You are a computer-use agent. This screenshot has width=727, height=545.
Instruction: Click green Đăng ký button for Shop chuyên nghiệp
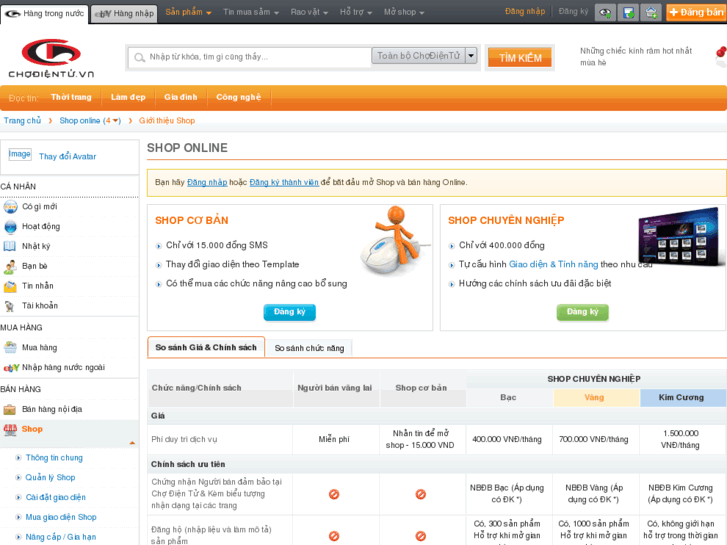tap(582, 312)
